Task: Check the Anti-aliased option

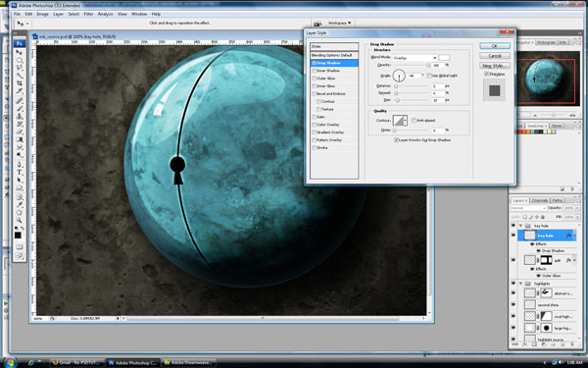Action: tap(414, 121)
